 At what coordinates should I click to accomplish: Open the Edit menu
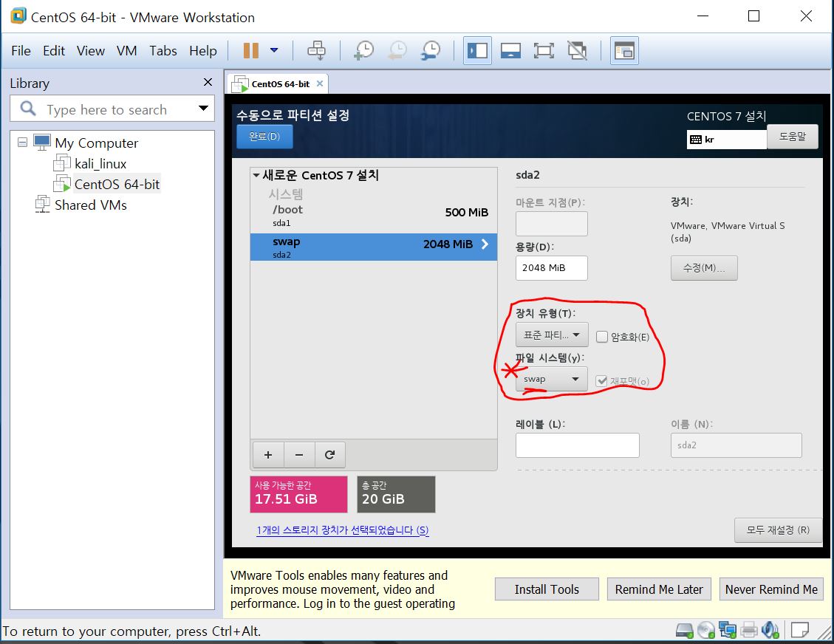click(54, 50)
